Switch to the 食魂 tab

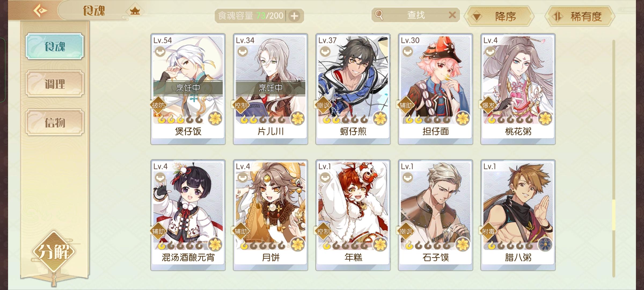click(x=55, y=46)
